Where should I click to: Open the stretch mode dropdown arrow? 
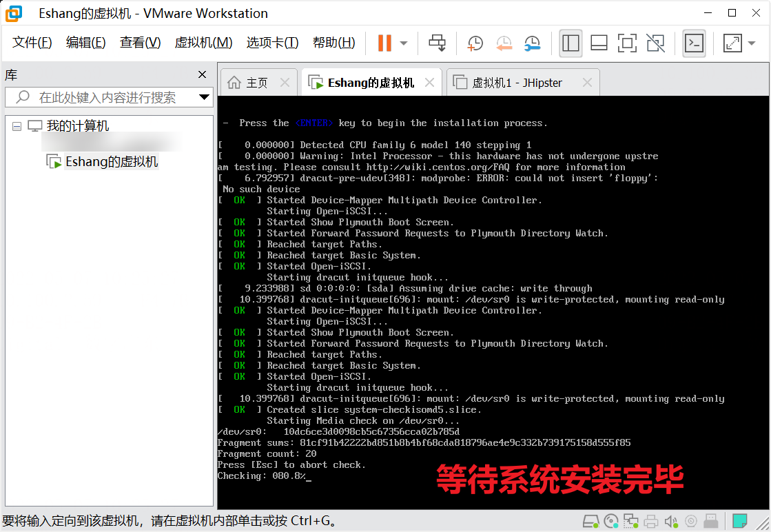click(751, 43)
